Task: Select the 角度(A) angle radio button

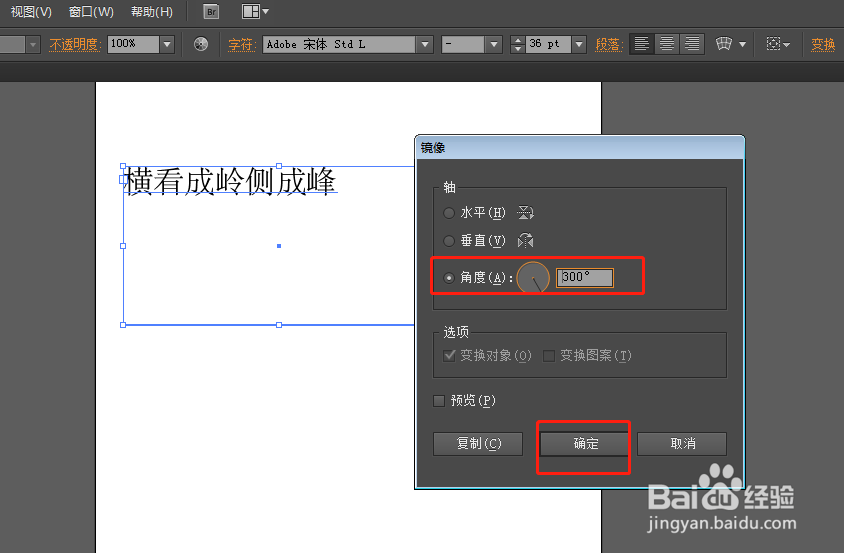Action: click(448, 278)
